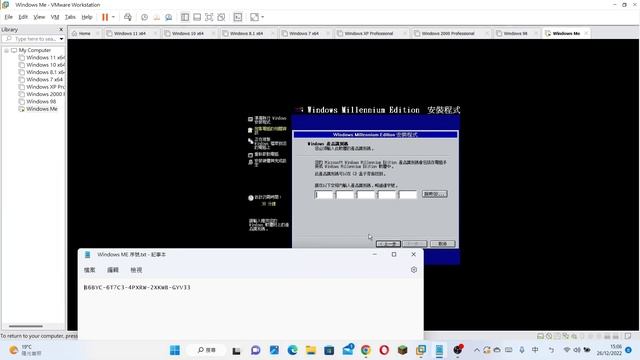The image size is (640, 360).
Task: Open the Notepad File menu (檔案)
Action: click(x=89, y=270)
